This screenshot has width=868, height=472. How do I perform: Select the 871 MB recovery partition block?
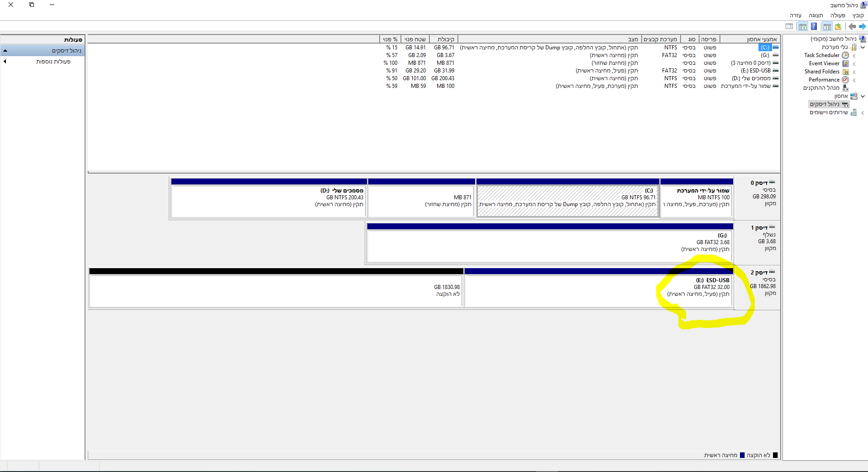coord(421,198)
